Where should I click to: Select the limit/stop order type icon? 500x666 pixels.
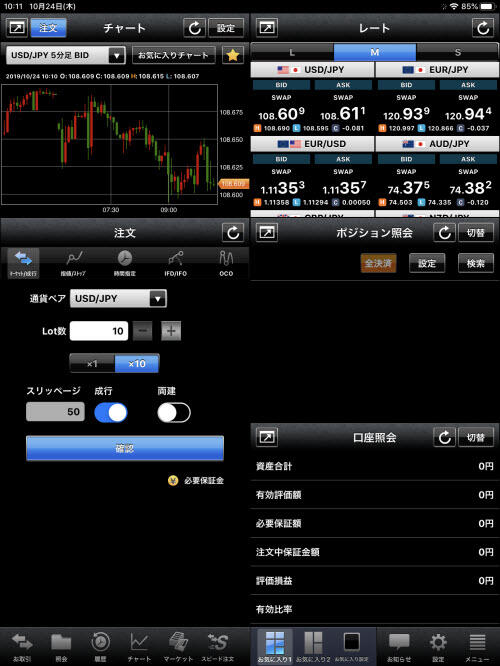pyautogui.click(x=73, y=263)
